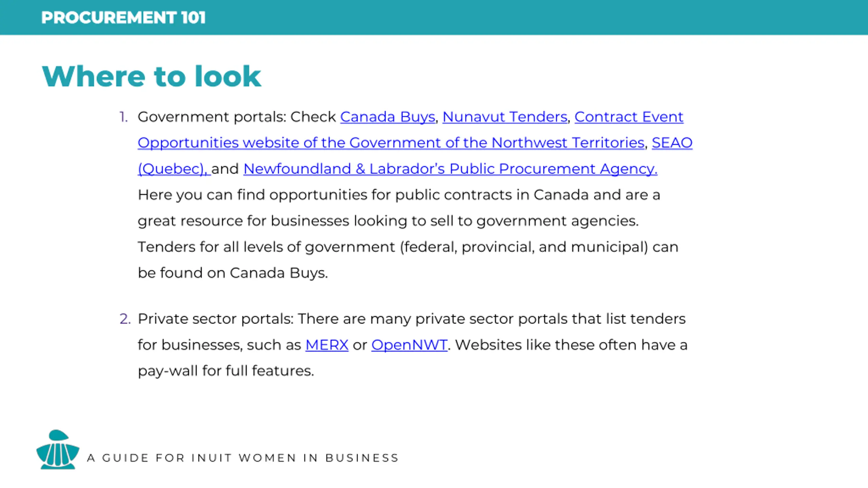The height and width of the screenshot is (488, 868).
Task: Click list number 2 marker
Action: point(125,319)
